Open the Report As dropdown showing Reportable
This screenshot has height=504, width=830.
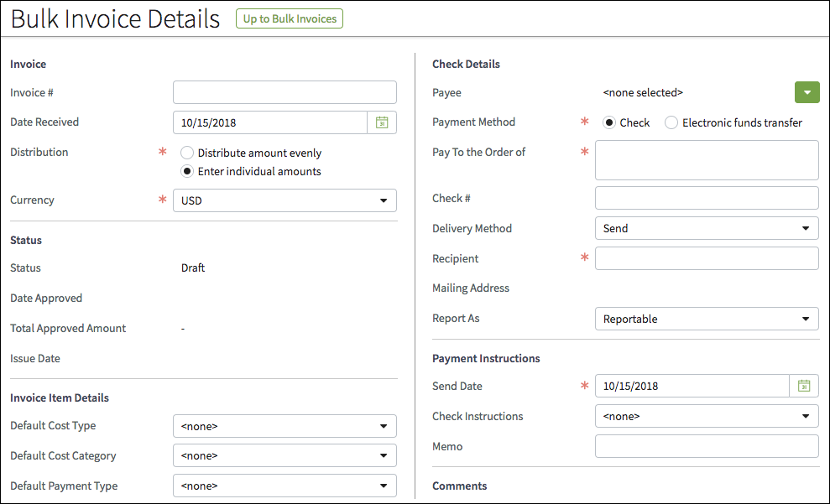tap(707, 319)
